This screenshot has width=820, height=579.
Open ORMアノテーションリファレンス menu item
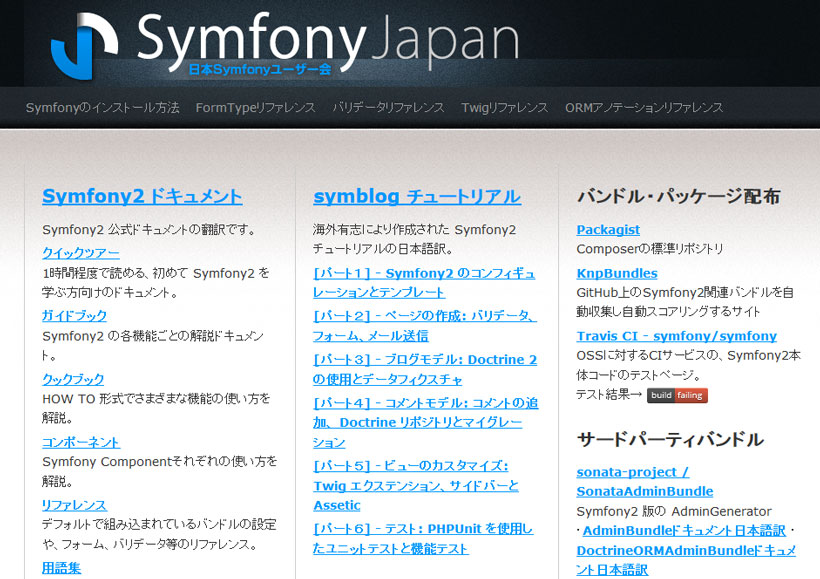coord(644,108)
